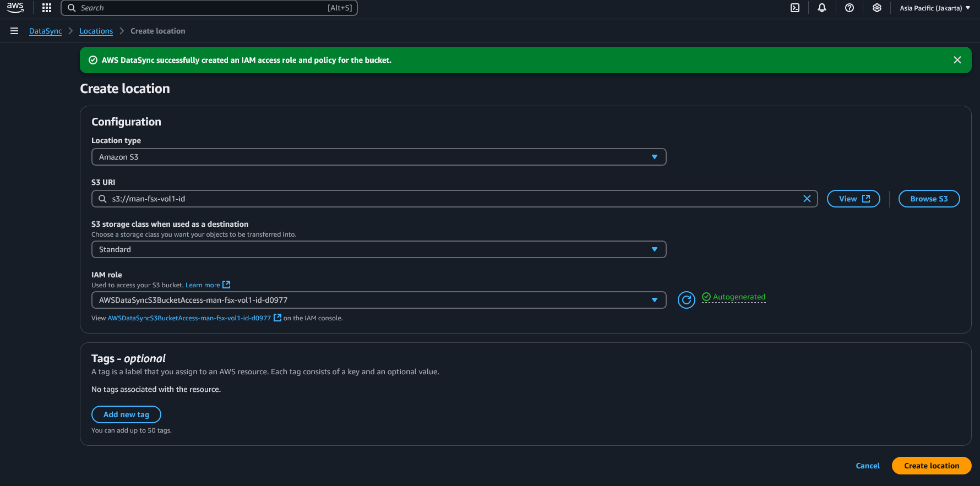Go to the DataSync breadcrumb
980x486 pixels.
[46, 31]
